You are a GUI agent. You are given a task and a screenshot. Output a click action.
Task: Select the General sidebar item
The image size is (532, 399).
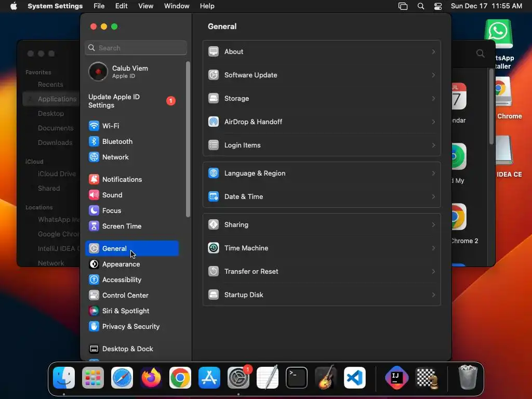pos(132,248)
